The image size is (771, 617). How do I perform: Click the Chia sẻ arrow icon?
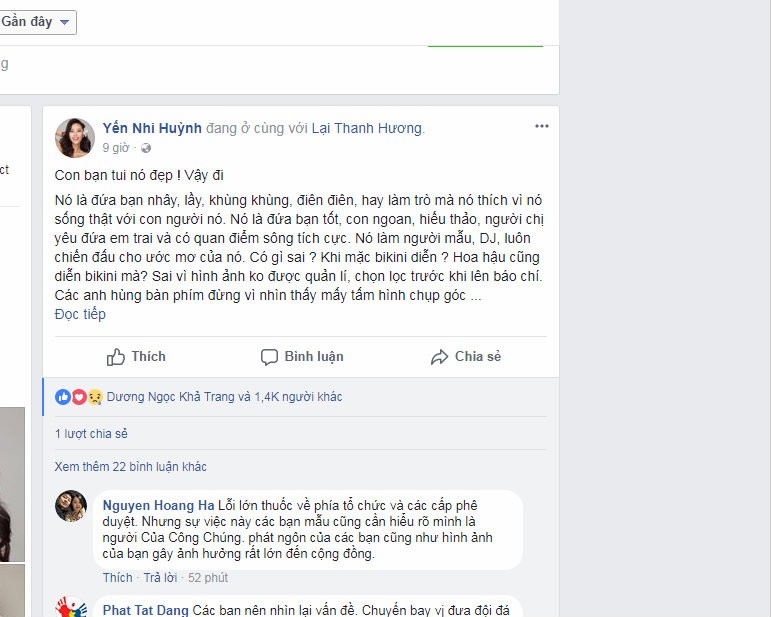coord(439,357)
